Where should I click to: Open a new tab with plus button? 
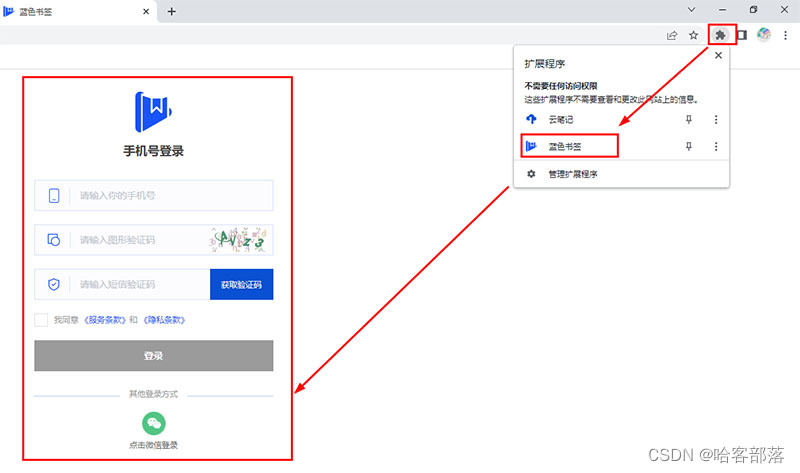coord(171,11)
